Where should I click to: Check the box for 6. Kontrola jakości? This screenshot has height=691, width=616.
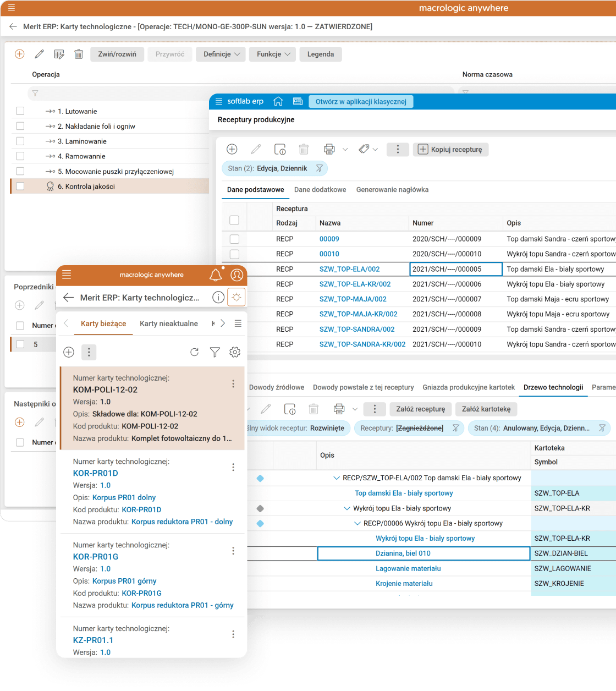[20, 187]
